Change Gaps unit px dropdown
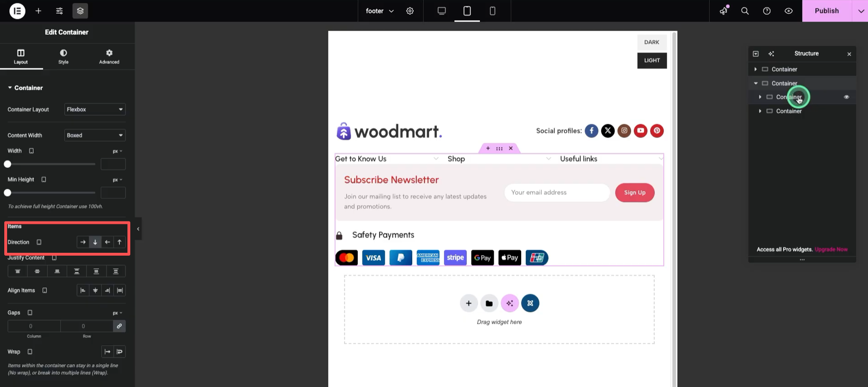The image size is (868, 387). 118,313
